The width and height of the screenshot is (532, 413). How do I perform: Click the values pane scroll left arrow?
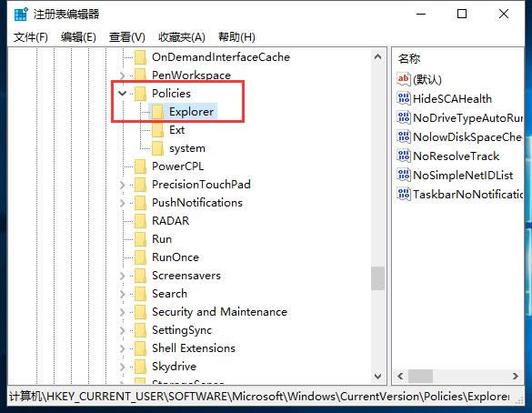[x=400, y=376]
